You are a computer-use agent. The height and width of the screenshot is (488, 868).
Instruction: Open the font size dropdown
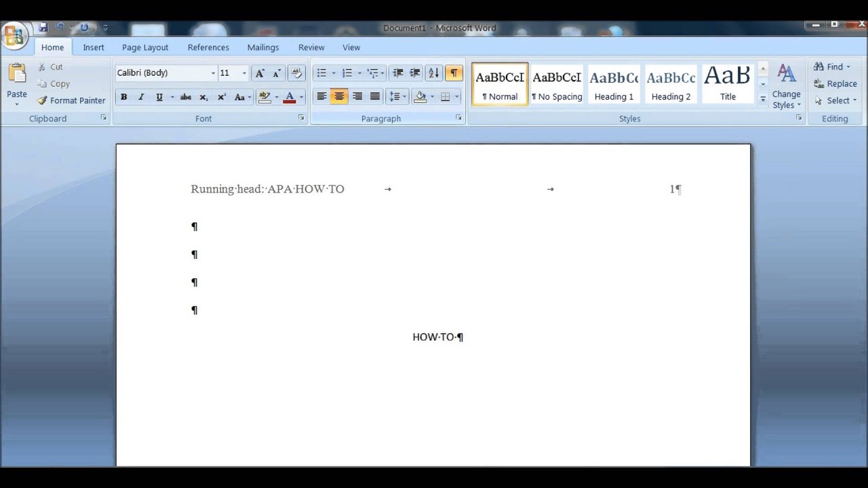[x=244, y=73]
